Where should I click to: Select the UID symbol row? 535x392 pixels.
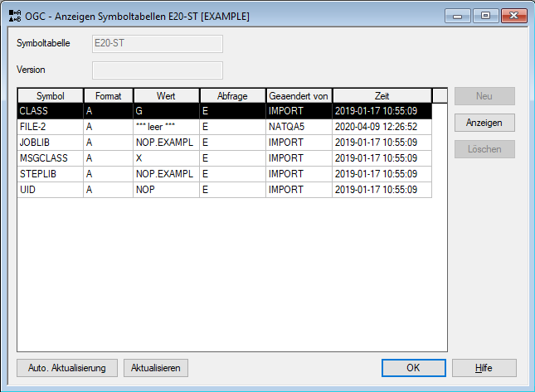[50, 190]
